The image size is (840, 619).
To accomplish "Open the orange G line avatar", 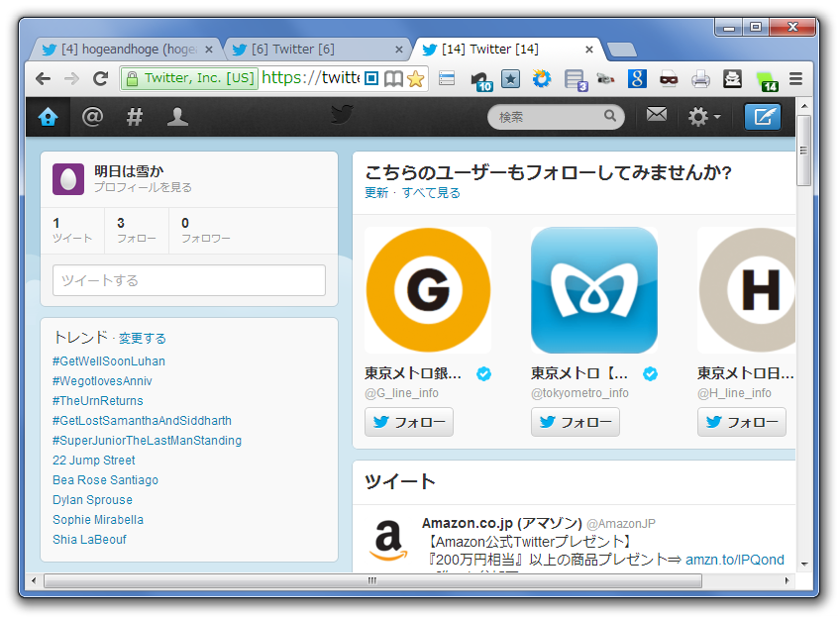I will [428, 289].
